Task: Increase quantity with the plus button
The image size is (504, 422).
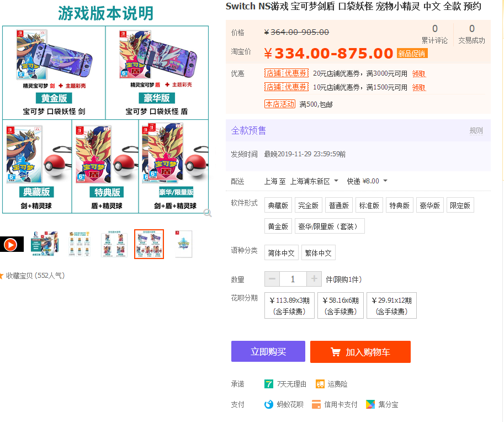Action: (x=314, y=279)
